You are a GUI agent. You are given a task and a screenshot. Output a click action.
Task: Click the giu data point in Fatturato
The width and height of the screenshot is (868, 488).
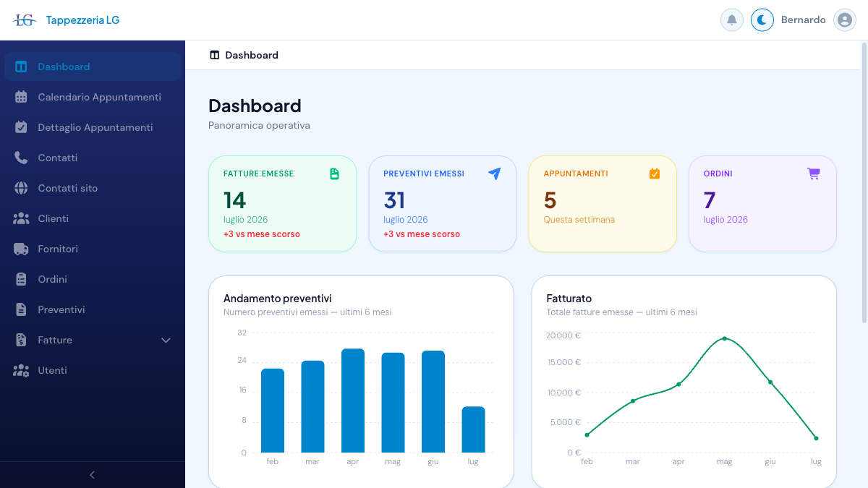770,382
